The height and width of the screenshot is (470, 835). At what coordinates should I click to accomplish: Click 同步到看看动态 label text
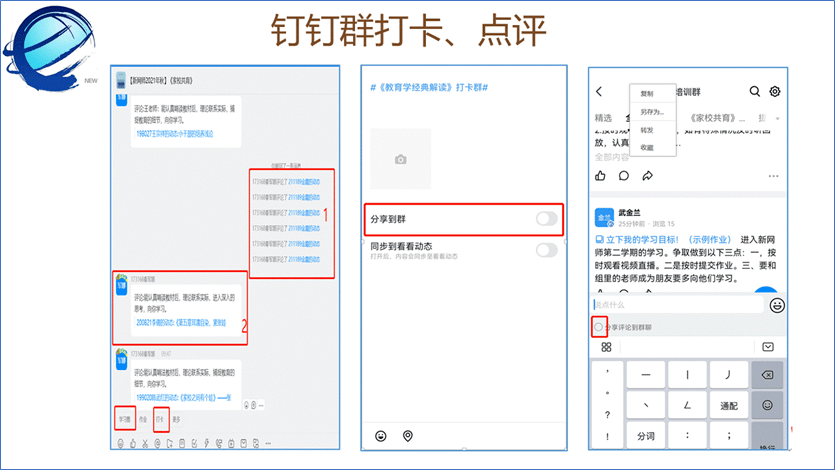coord(401,246)
